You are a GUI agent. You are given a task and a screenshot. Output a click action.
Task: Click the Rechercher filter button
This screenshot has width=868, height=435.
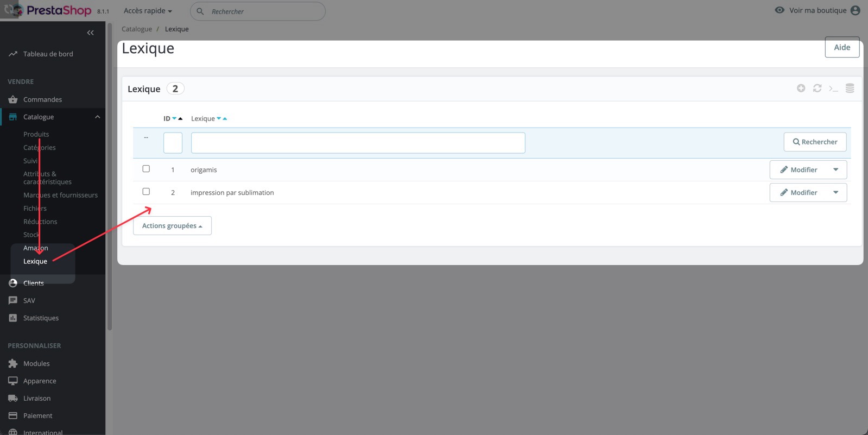tap(815, 142)
